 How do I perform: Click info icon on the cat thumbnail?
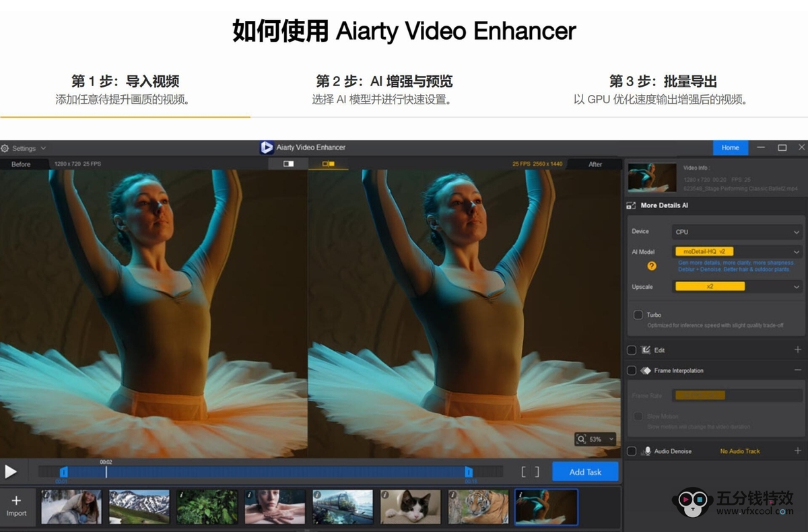pos(385,495)
